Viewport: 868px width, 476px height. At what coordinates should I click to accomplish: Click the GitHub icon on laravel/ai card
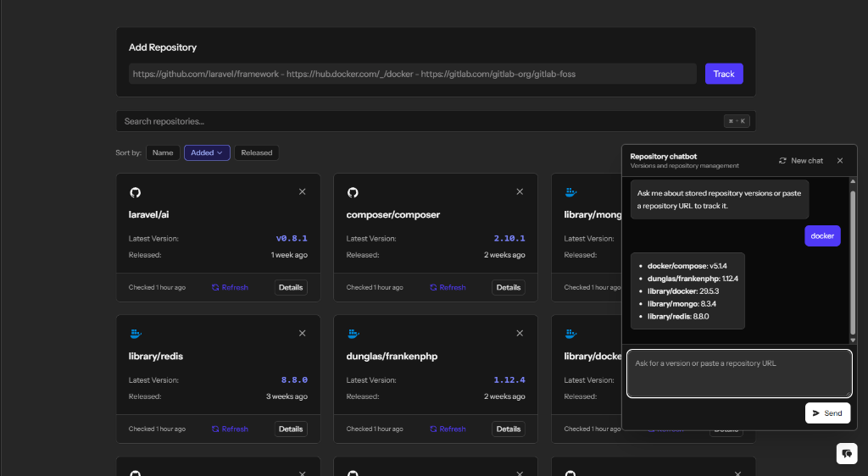click(x=135, y=192)
